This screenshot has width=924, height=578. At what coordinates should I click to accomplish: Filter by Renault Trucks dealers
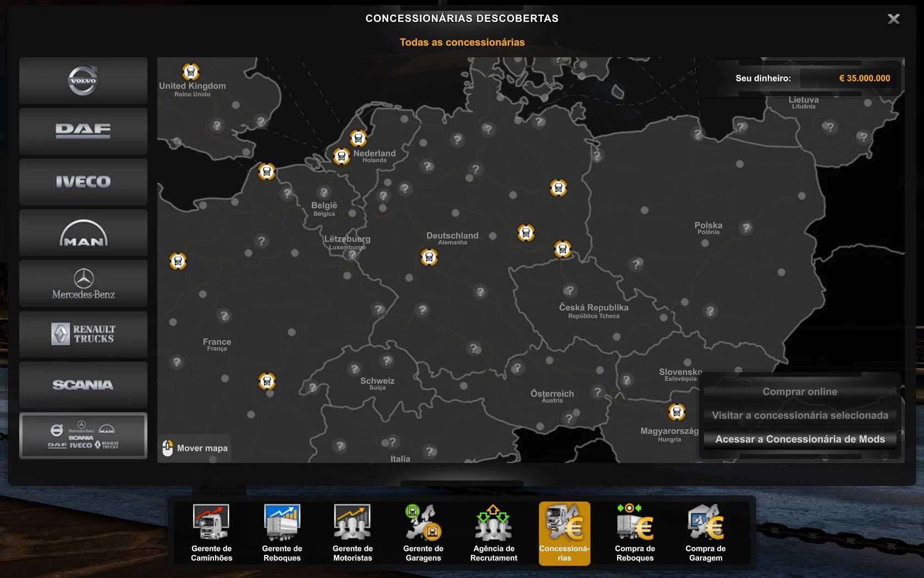pos(83,334)
